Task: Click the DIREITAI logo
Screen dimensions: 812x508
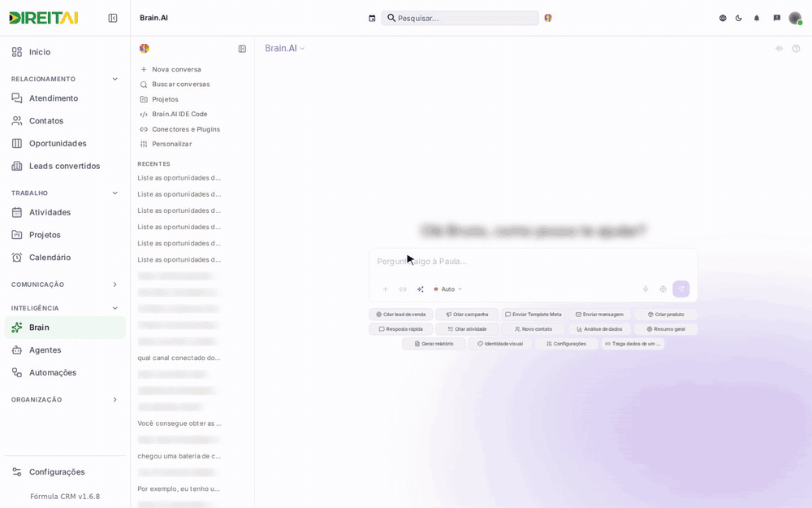Action: pos(44,18)
